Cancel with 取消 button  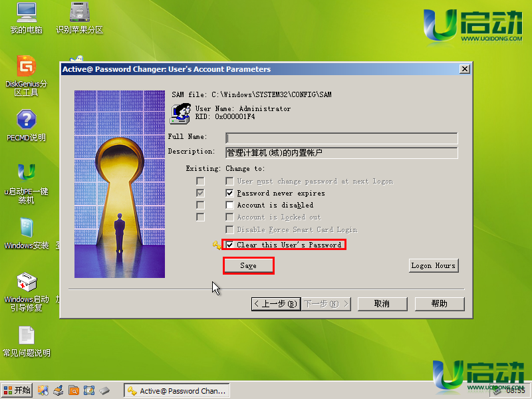[382, 304]
